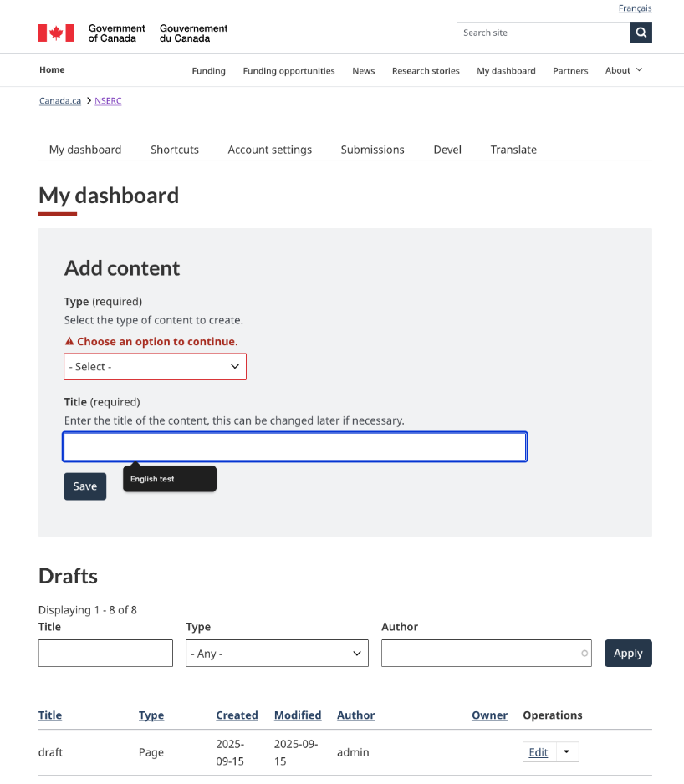This screenshot has width=684, height=784.
Task: Expand the About menu
Action: pyautogui.click(x=624, y=70)
